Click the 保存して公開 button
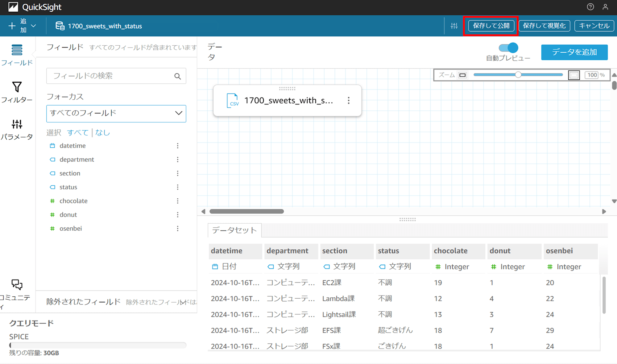 click(491, 26)
